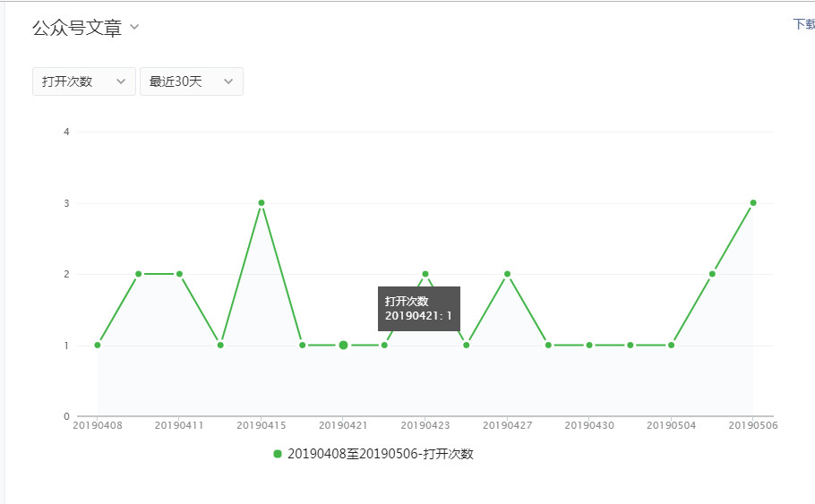Image resolution: width=815 pixels, height=504 pixels.
Task: Click the 20190408 first data point
Action: pos(98,345)
